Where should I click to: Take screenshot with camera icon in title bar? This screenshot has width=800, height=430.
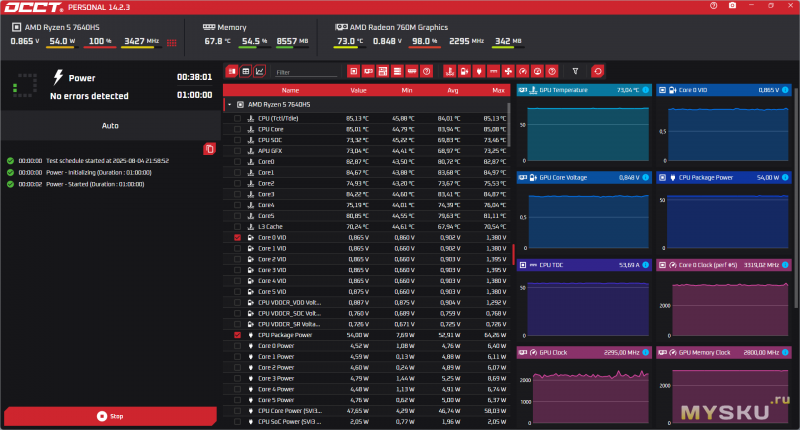pyautogui.click(x=732, y=6)
